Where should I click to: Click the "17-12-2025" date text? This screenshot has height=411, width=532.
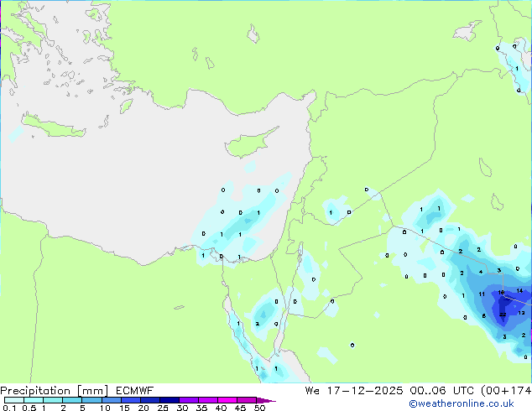365,391
